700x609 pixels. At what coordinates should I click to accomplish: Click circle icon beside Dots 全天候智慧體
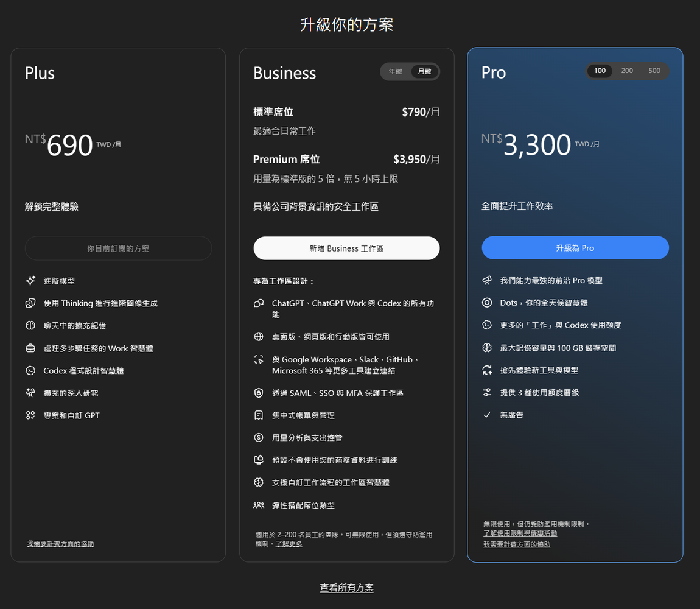[487, 303]
